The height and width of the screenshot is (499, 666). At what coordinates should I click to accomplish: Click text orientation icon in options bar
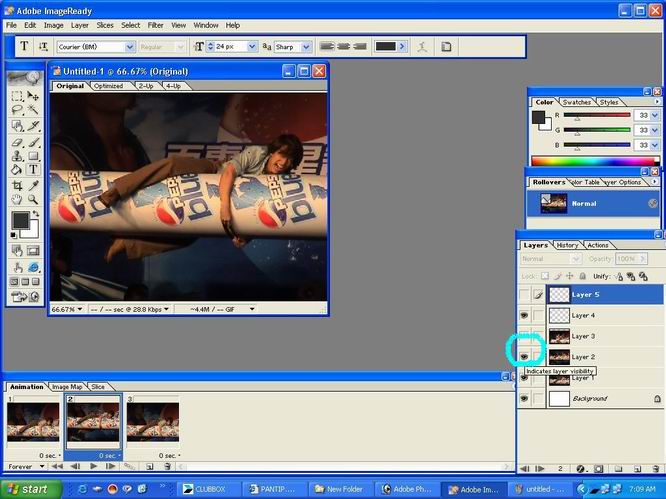(43, 47)
